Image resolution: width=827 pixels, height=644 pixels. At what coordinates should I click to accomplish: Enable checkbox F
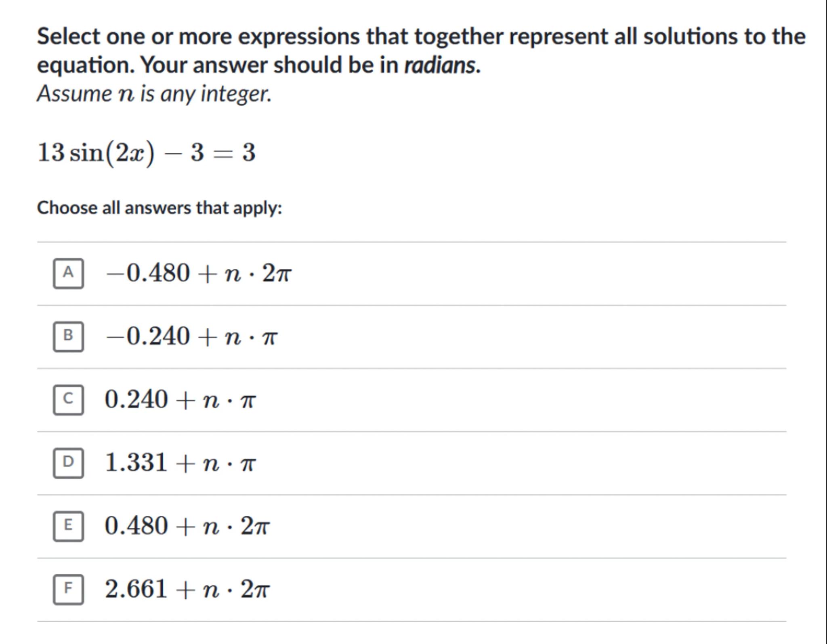68,589
